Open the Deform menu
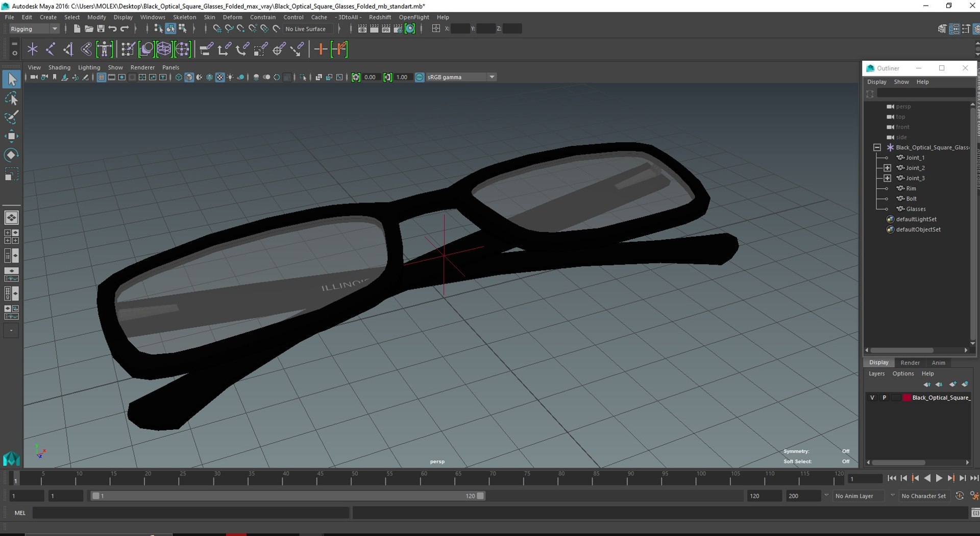 pyautogui.click(x=232, y=17)
